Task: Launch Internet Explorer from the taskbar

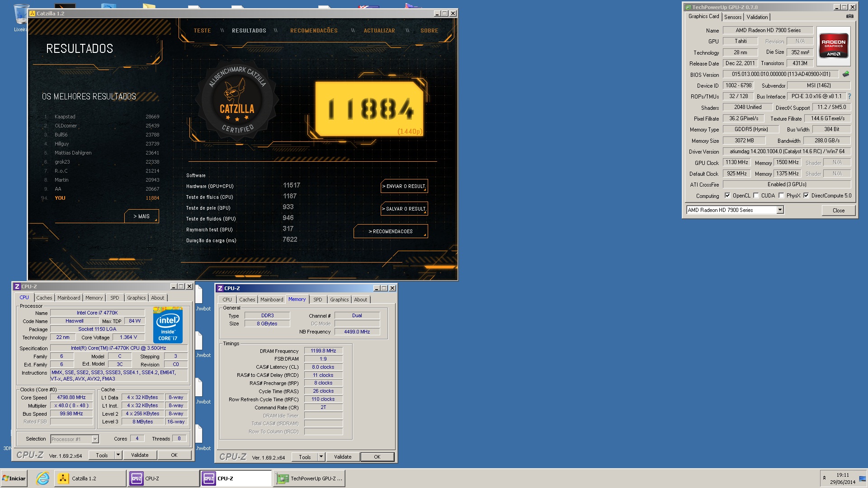Action: [42, 479]
